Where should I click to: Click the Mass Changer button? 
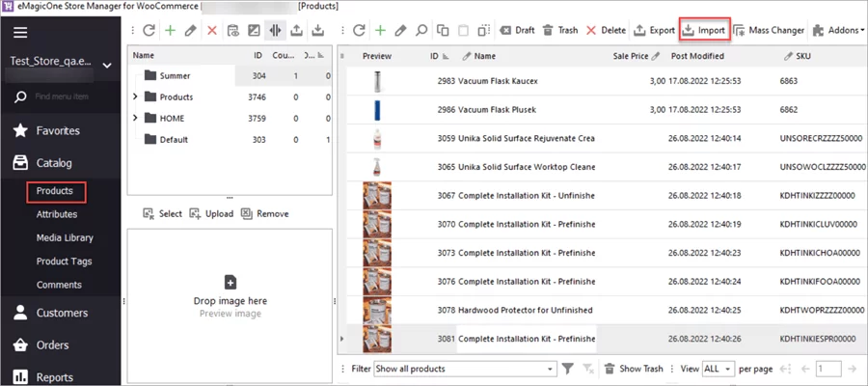tap(769, 30)
